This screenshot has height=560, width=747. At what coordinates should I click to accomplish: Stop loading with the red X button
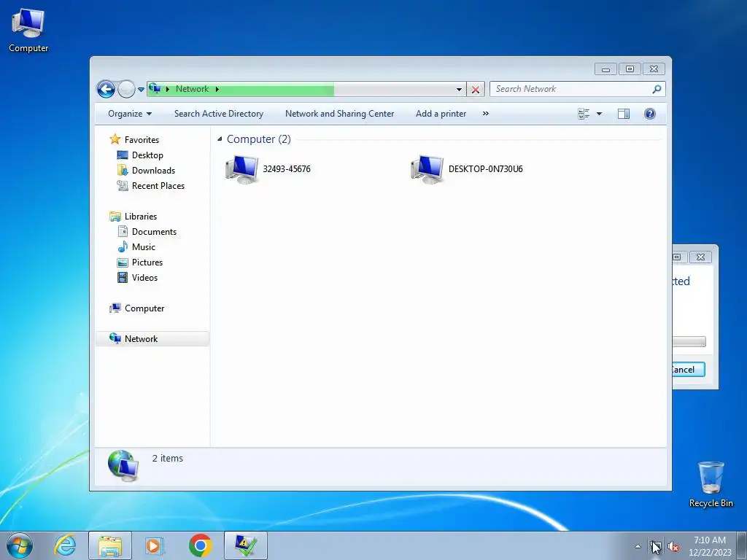tap(475, 89)
